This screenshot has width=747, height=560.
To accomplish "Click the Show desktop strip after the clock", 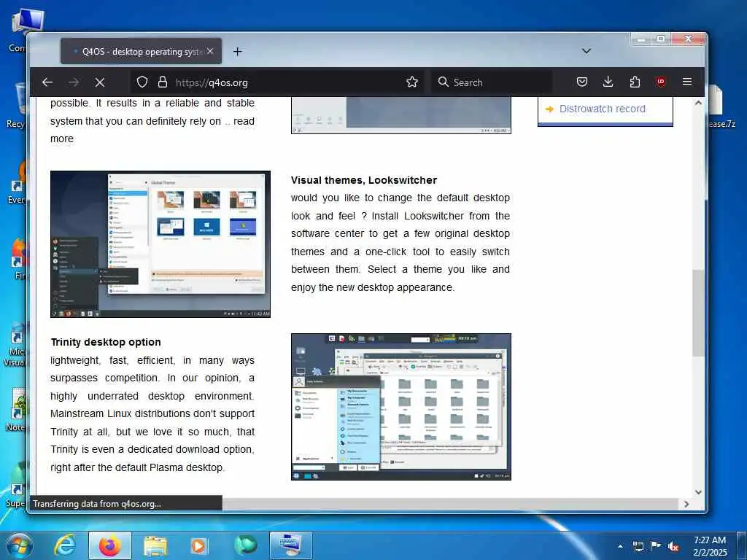I will tap(741, 546).
